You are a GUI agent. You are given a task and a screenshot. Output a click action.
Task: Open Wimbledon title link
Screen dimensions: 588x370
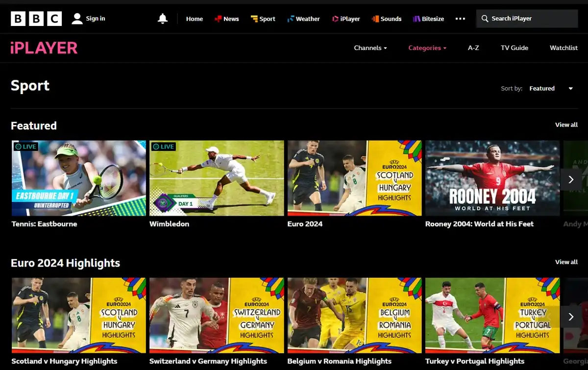(169, 224)
